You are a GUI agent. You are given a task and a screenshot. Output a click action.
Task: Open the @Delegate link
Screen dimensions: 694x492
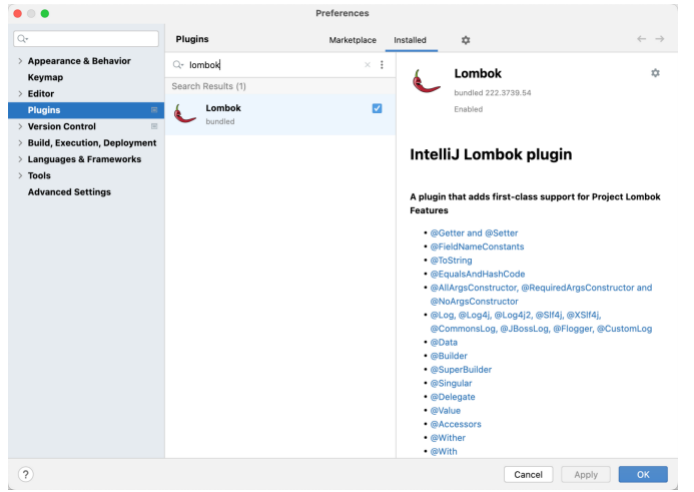coord(453,397)
